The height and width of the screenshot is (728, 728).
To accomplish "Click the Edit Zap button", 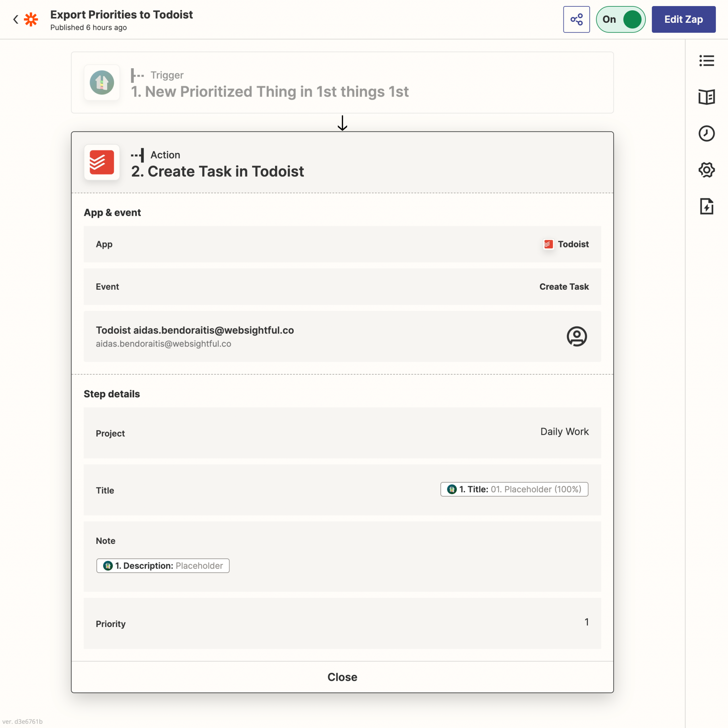I will pyautogui.click(x=683, y=19).
